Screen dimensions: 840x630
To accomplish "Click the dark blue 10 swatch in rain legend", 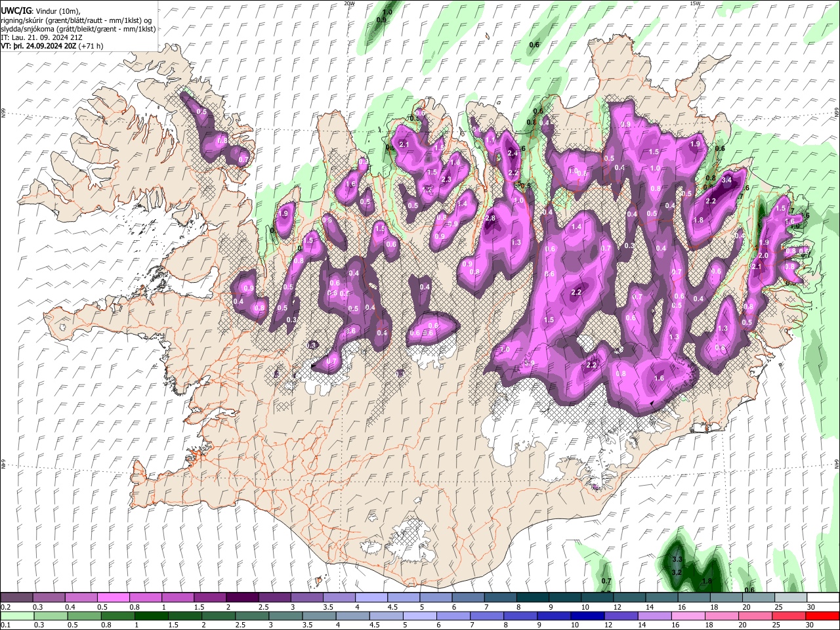I will coord(587,615).
